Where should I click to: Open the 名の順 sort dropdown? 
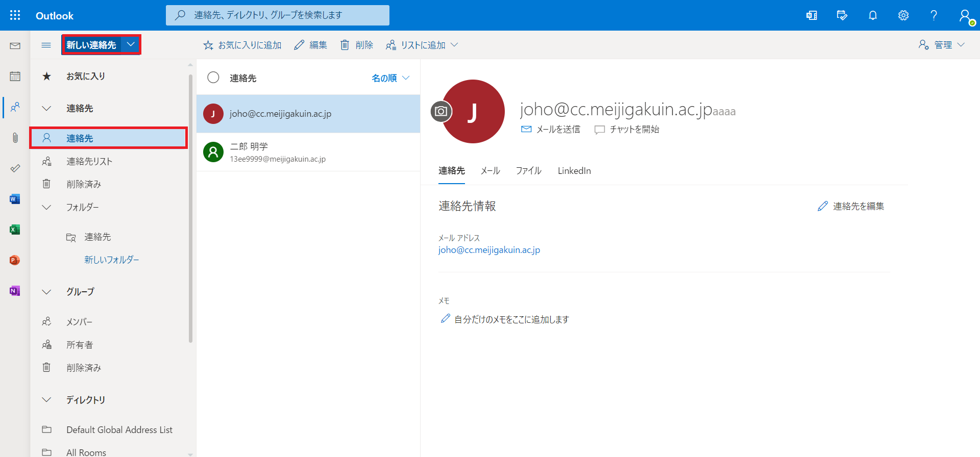390,78
